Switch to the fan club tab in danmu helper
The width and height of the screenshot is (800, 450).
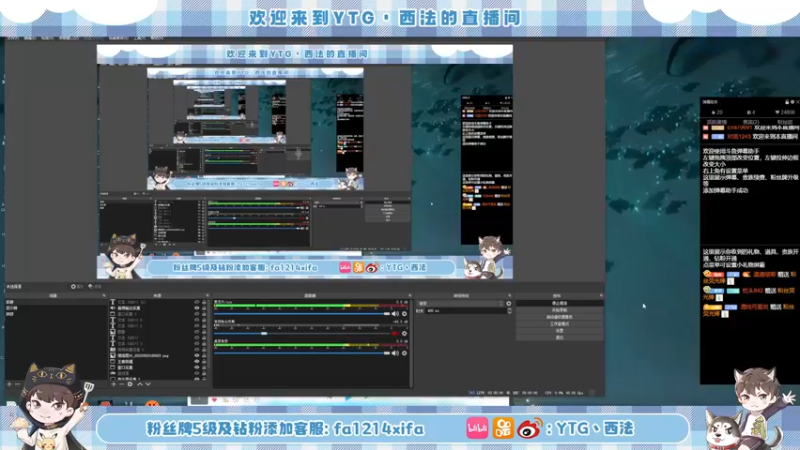pyautogui.click(x=785, y=122)
